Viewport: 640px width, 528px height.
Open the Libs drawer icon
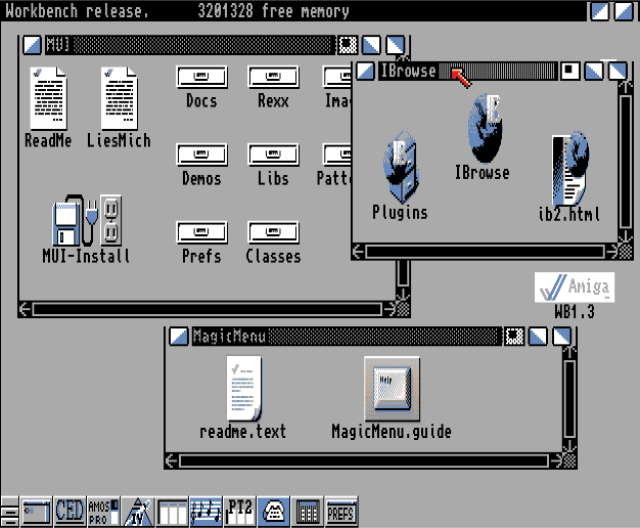coord(273,154)
